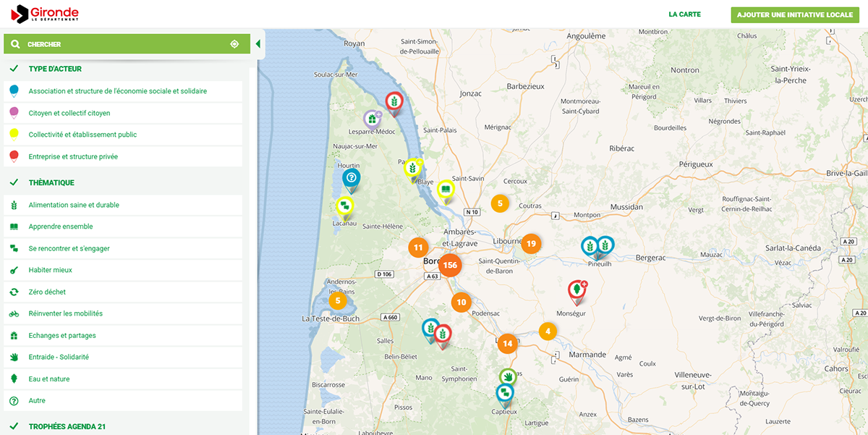This screenshot has width=868, height=435.
Task: Toggle the Alimentation saine et durable filter
Action: point(74,205)
